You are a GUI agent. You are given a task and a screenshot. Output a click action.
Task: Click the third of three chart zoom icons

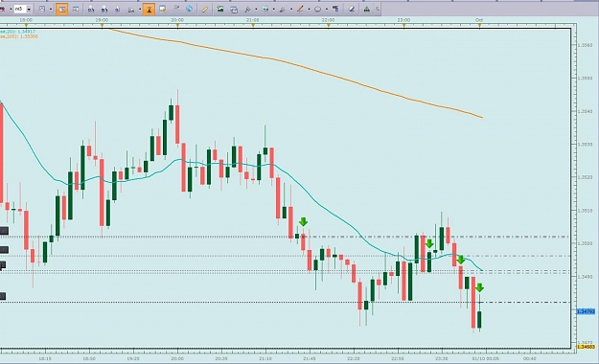[x=117, y=10]
